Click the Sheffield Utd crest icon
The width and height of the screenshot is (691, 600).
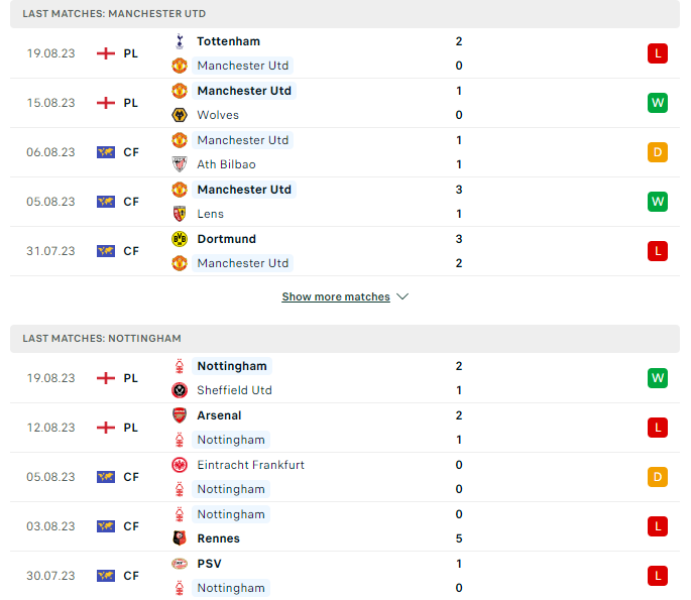coord(179,390)
